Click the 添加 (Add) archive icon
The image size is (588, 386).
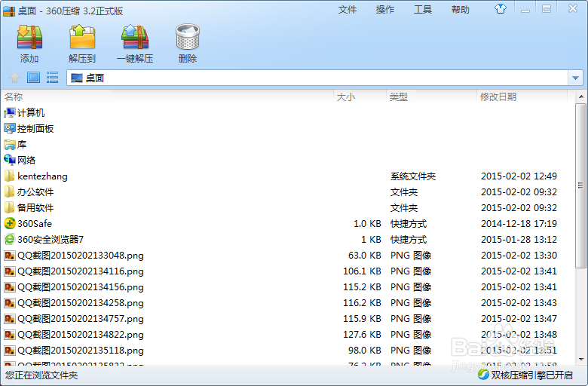tap(29, 37)
